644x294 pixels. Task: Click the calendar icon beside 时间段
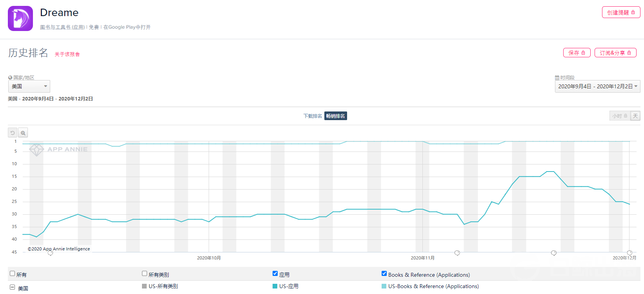click(x=557, y=78)
